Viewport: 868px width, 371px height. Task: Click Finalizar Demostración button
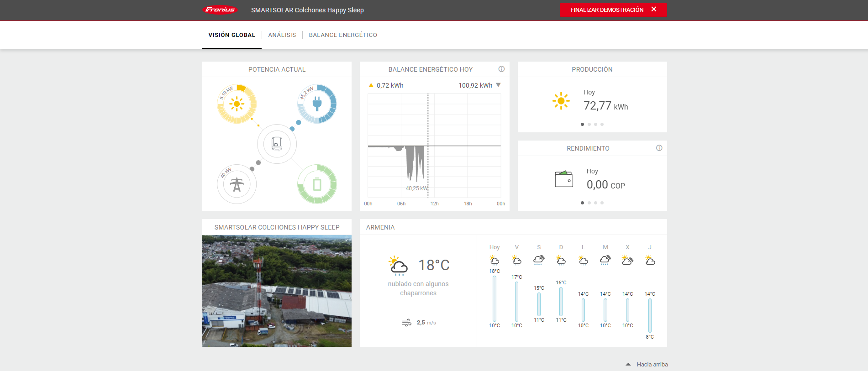pyautogui.click(x=613, y=10)
